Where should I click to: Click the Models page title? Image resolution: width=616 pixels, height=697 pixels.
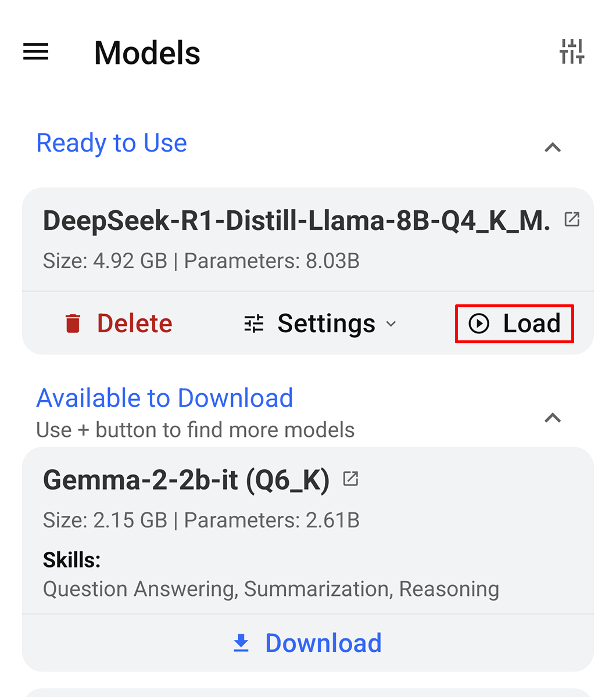(x=147, y=53)
